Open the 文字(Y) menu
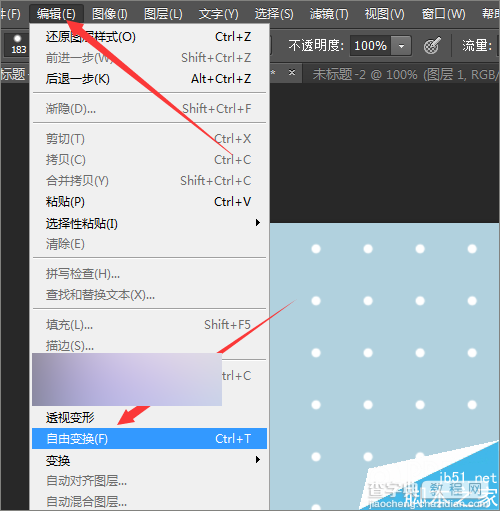 click(x=219, y=14)
